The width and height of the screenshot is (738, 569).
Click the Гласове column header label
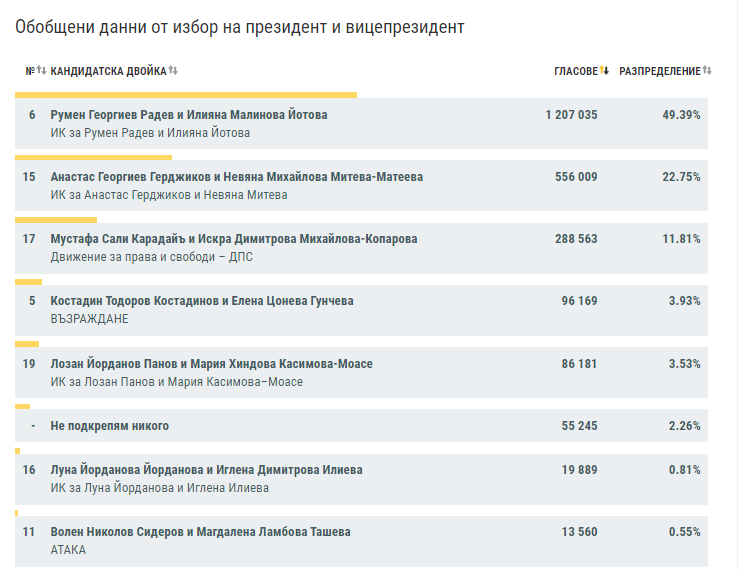tap(576, 71)
